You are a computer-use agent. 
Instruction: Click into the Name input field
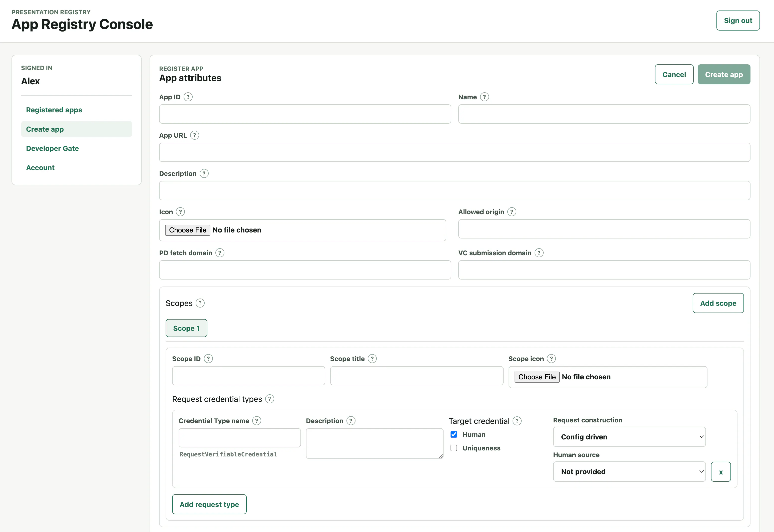(604, 114)
